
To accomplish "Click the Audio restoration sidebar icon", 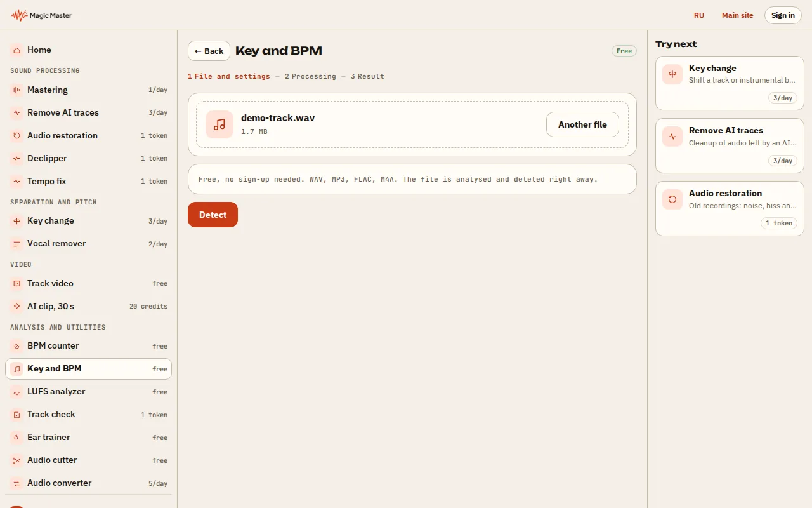I will tap(16, 136).
